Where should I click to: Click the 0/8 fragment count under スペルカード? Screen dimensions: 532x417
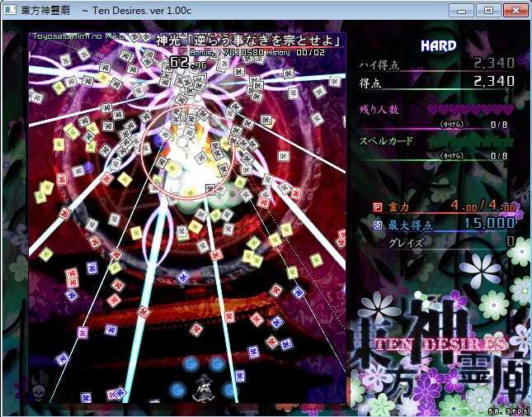point(499,156)
